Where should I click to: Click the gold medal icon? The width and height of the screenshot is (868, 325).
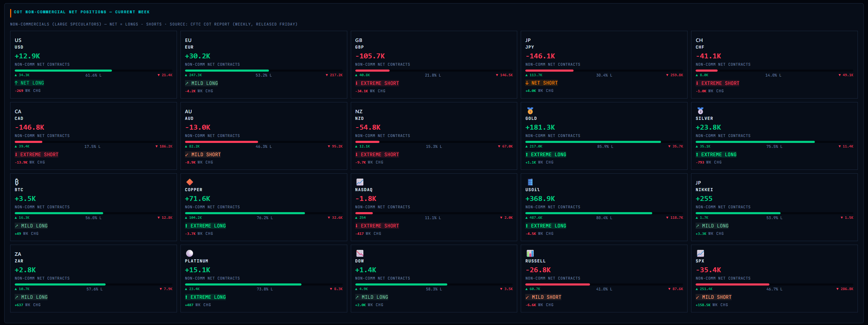530,111
